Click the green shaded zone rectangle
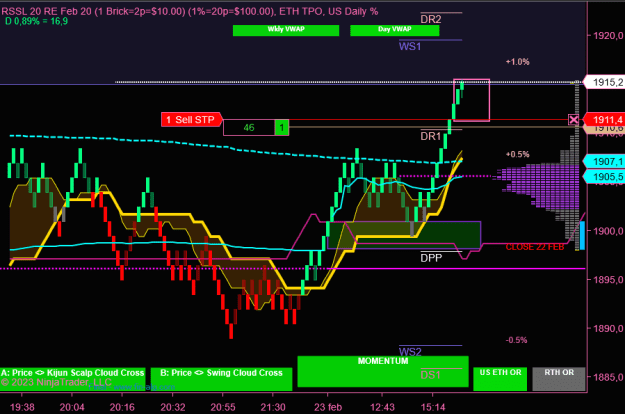This screenshot has height=414, width=625. (404, 235)
